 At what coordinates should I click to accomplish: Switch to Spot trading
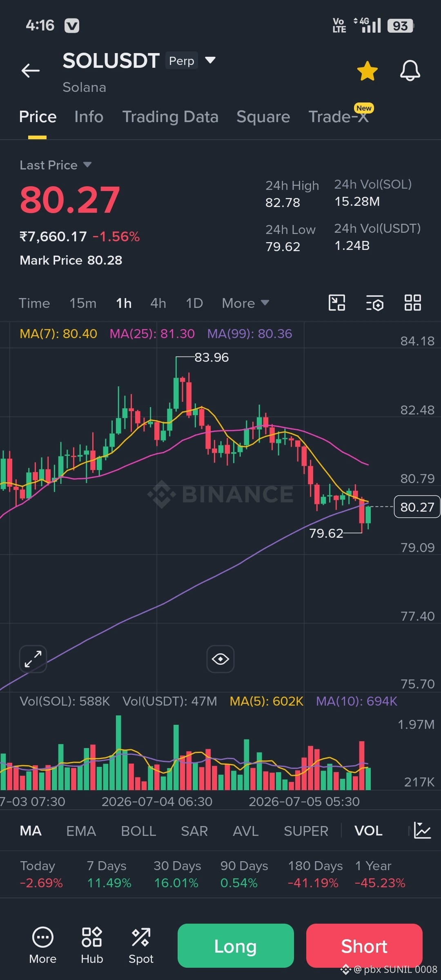[x=141, y=946]
